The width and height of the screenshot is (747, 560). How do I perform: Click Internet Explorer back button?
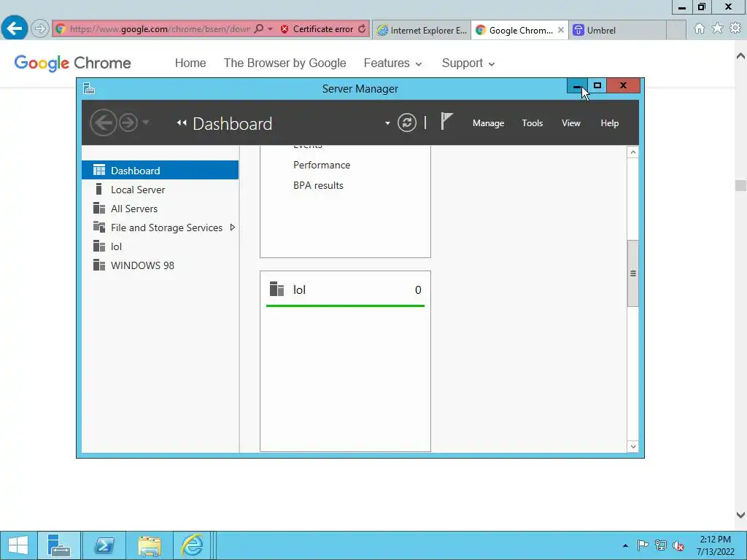tap(15, 28)
